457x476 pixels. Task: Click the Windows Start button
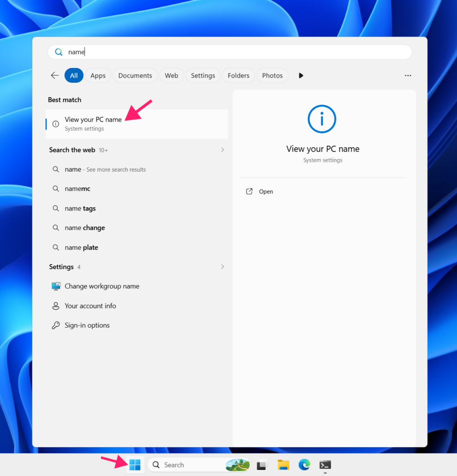(135, 464)
